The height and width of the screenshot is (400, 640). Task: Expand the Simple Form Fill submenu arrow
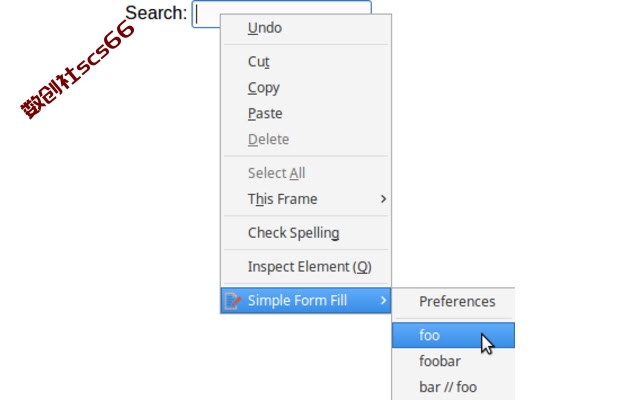[383, 300]
